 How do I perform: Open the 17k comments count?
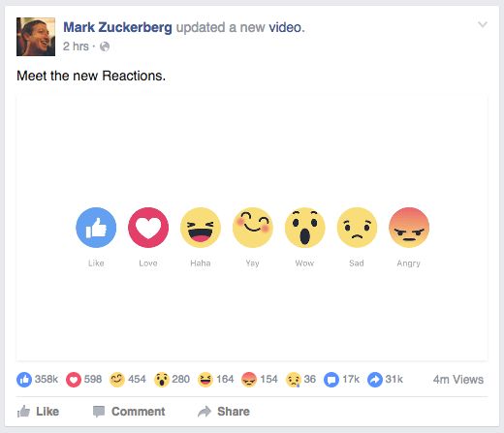341,380
